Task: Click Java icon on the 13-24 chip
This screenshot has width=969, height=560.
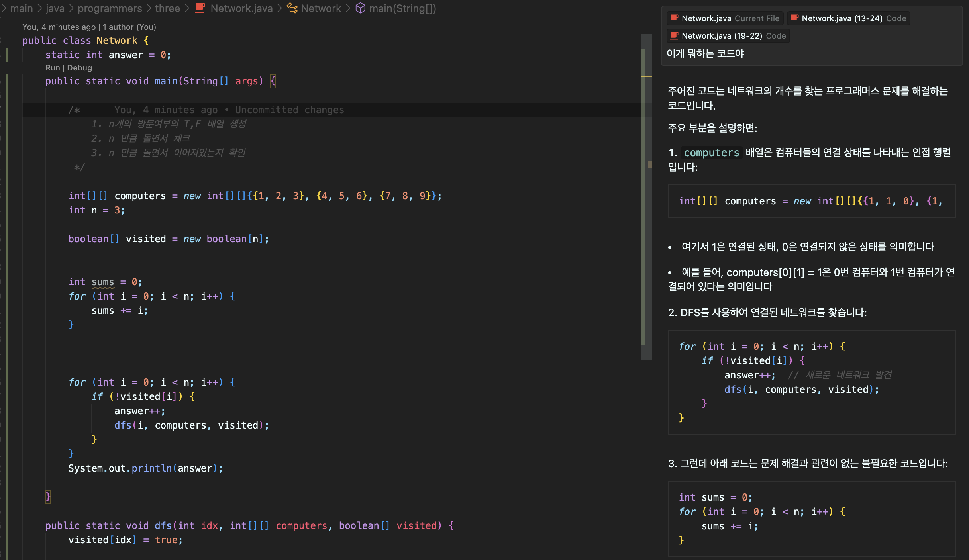Action: [794, 18]
